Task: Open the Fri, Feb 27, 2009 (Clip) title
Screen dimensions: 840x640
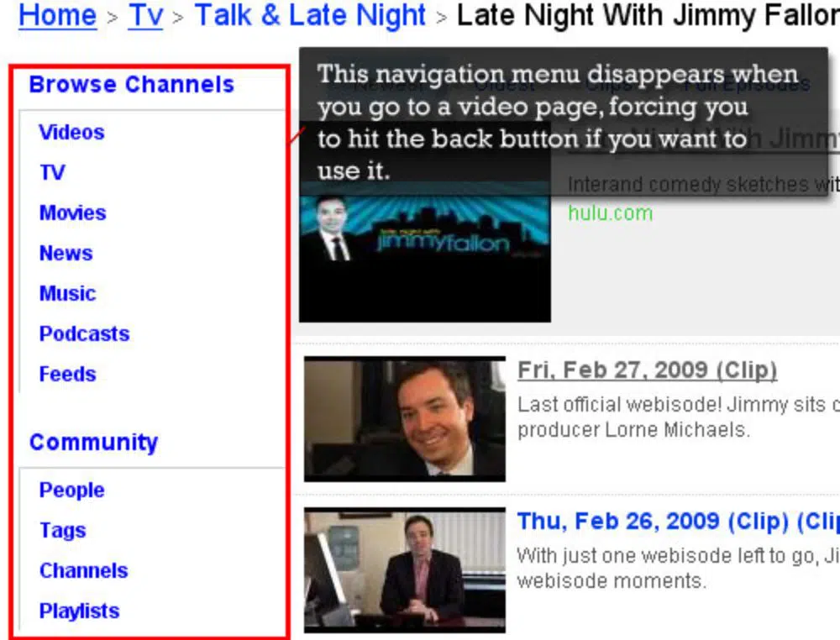Action: coord(647,370)
